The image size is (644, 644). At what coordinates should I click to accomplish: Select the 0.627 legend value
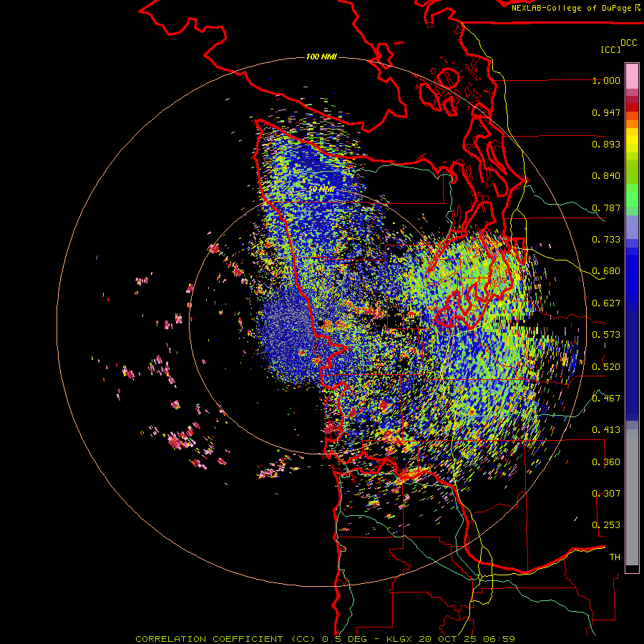pyautogui.click(x=606, y=303)
